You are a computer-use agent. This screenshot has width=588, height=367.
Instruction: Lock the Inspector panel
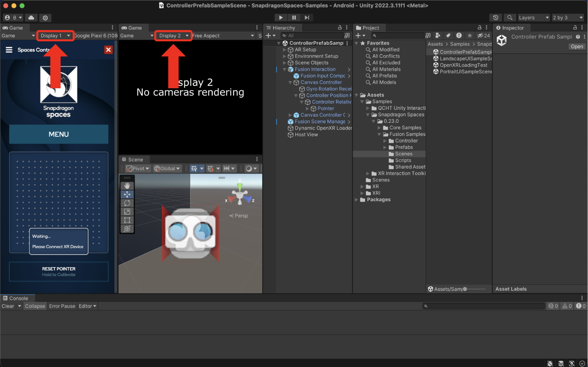(x=575, y=27)
